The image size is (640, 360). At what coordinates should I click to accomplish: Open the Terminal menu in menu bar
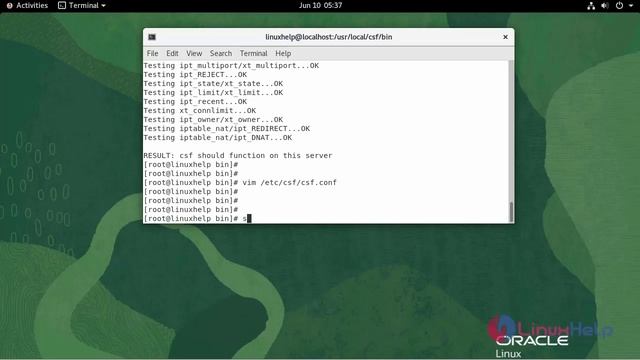253,53
